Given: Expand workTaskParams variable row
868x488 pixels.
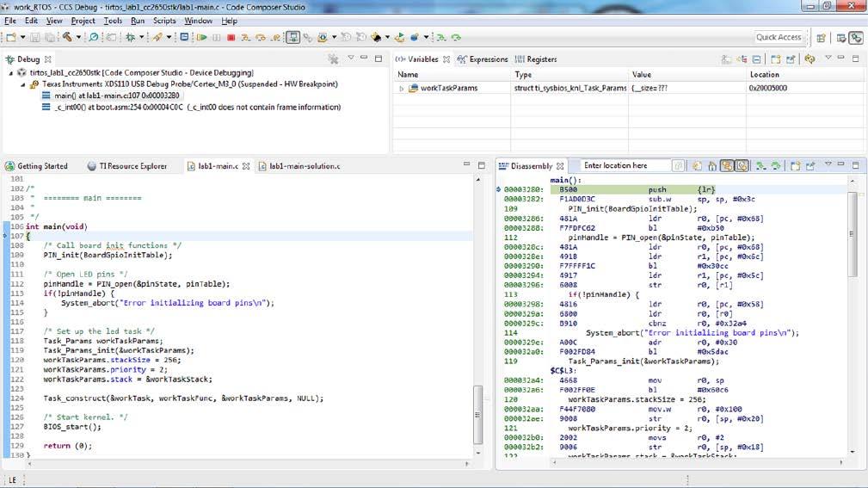Looking at the screenshot, I should click(x=402, y=88).
